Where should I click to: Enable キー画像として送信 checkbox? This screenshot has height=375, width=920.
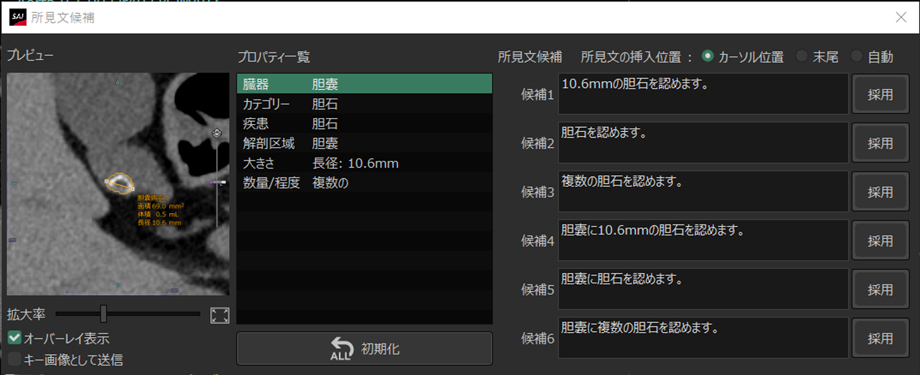(x=15, y=359)
